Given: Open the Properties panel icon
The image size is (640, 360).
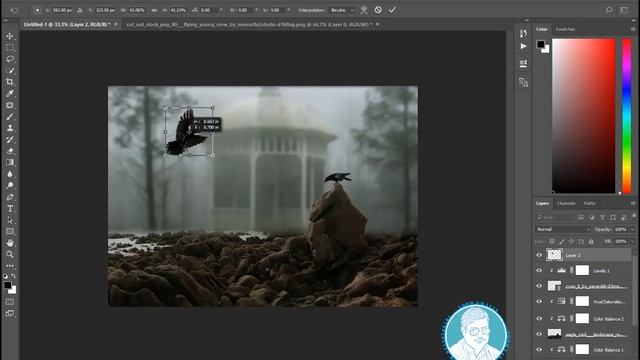Looking at the screenshot, I should click(x=523, y=63).
